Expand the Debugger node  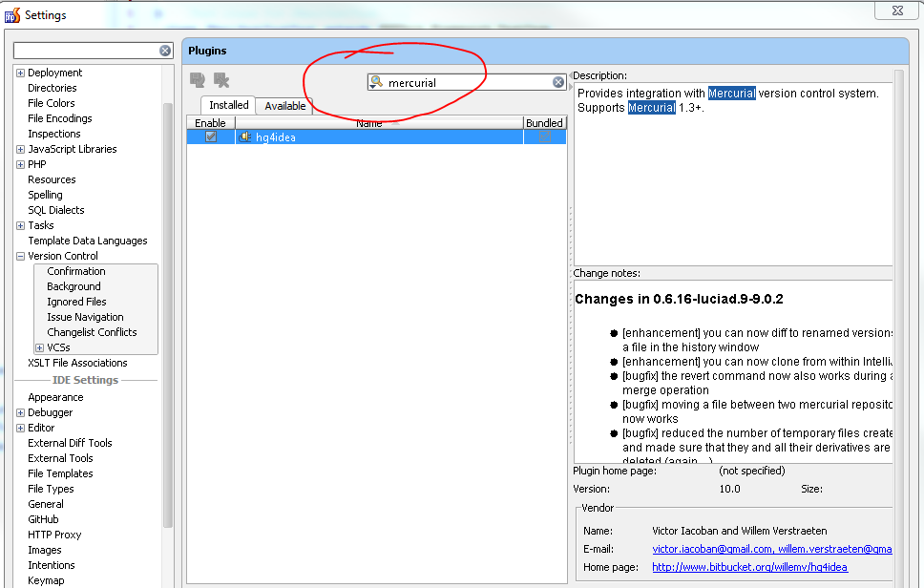21,413
